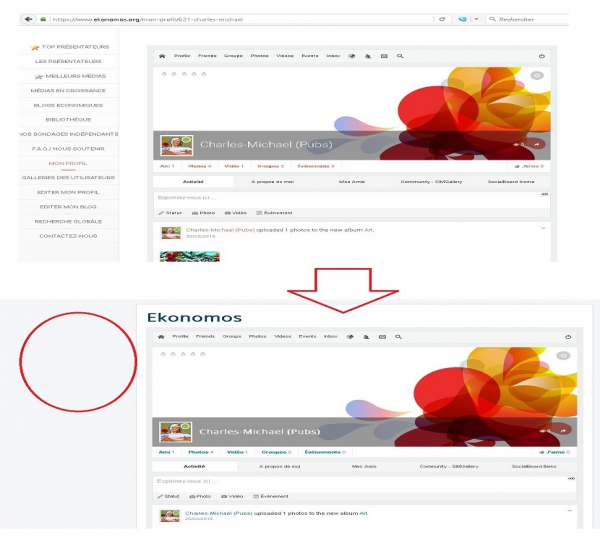Open Groups in the top screenshot toolbar
The image size is (600, 557).
point(233,56)
